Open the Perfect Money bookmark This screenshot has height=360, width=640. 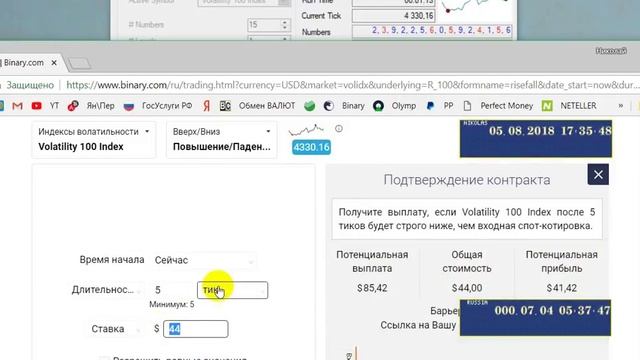(499, 106)
